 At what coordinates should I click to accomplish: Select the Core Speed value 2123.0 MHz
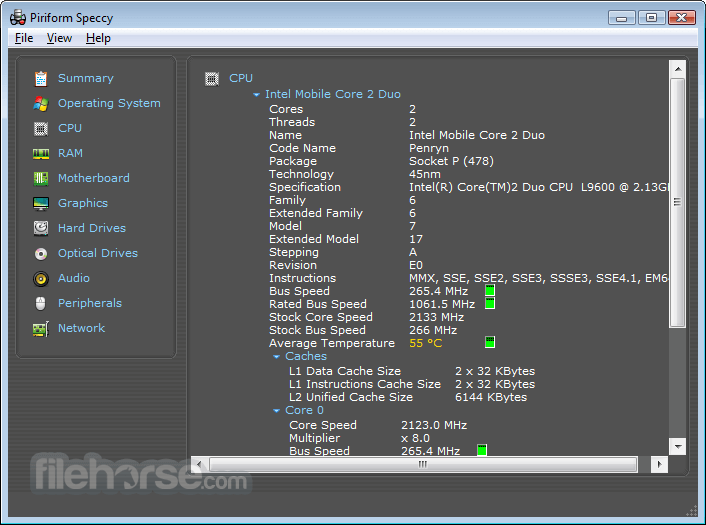coord(434,425)
